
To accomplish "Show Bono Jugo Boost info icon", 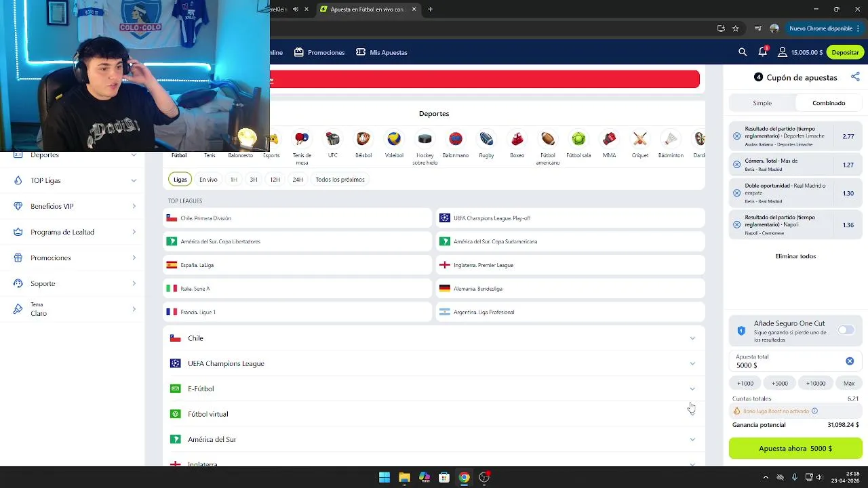I will coord(814,411).
